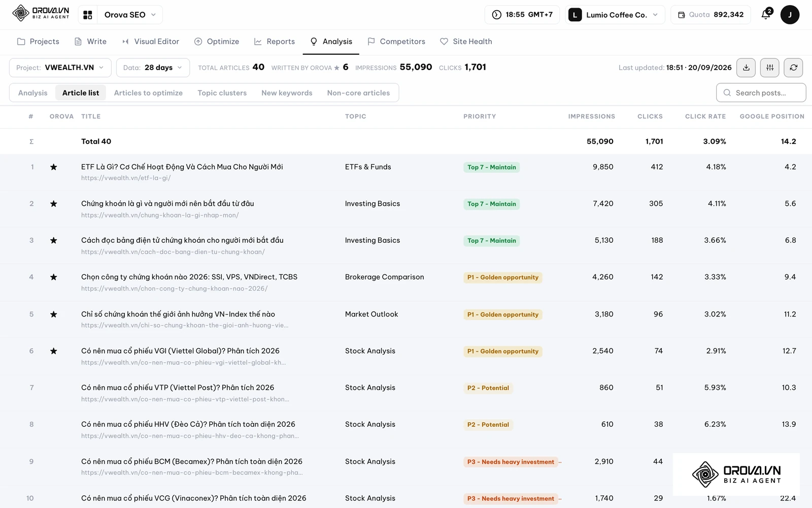Open the Competitors tab

click(x=396, y=42)
